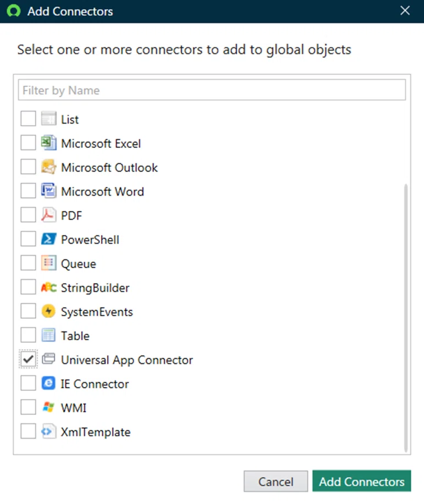Click the Microsoft Word icon

tap(49, 191)
